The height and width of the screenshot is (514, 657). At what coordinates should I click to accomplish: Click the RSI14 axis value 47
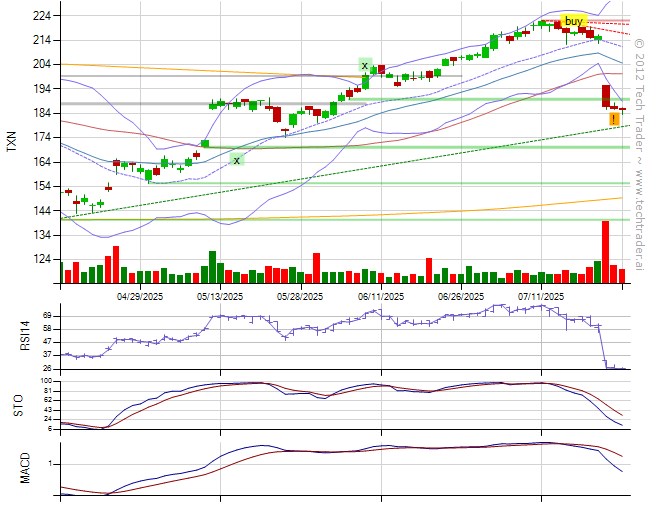46,342
